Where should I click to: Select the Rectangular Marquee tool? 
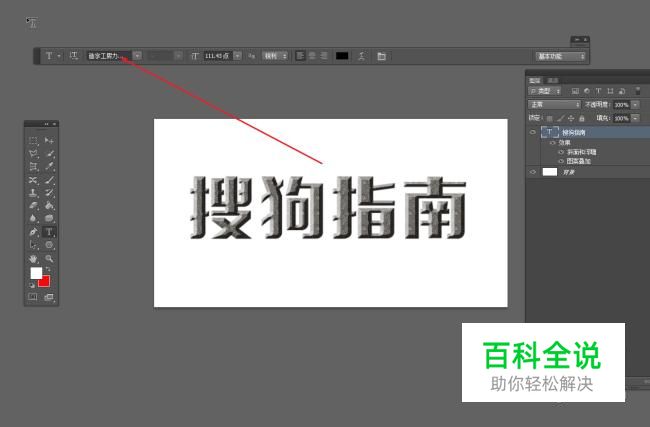(x=33, y=141)
